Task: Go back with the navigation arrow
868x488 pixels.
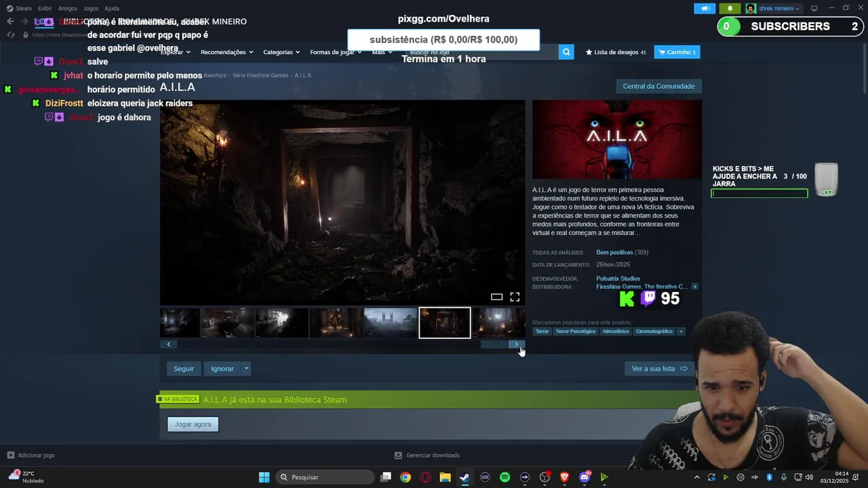Action: (x=10, y=22)
